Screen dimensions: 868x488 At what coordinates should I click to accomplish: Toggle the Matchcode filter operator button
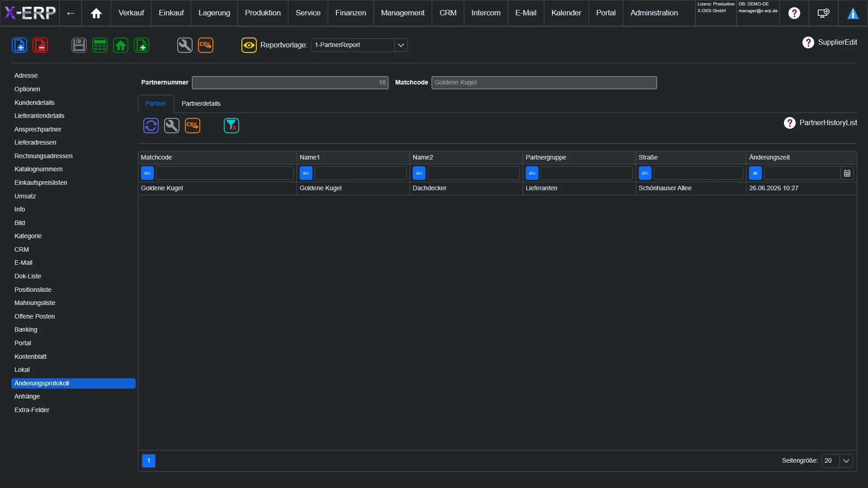pos(147,173)
